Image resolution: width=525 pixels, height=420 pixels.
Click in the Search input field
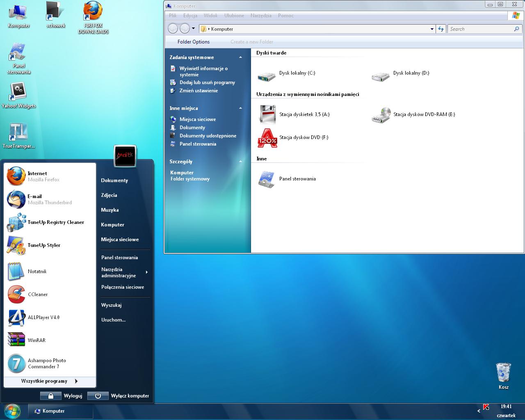(x=480, y=29)
